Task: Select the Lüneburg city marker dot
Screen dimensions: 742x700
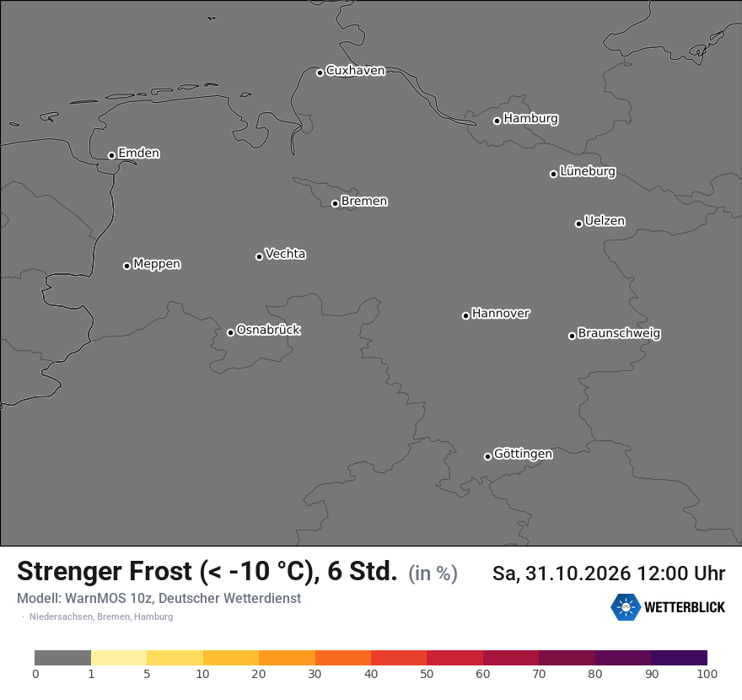Action: pyautogui.click(x=553, y=174)
